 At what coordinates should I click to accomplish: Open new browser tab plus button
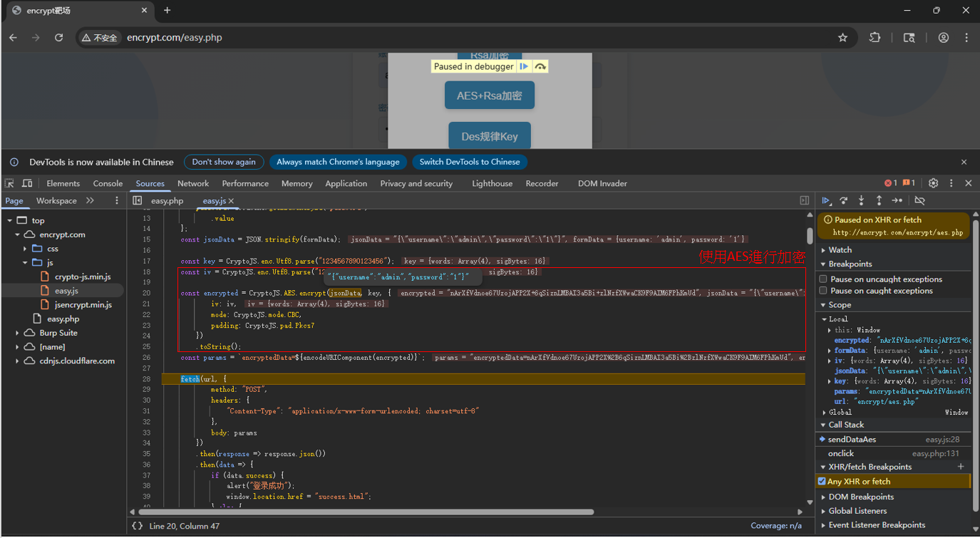click(167, 11)
